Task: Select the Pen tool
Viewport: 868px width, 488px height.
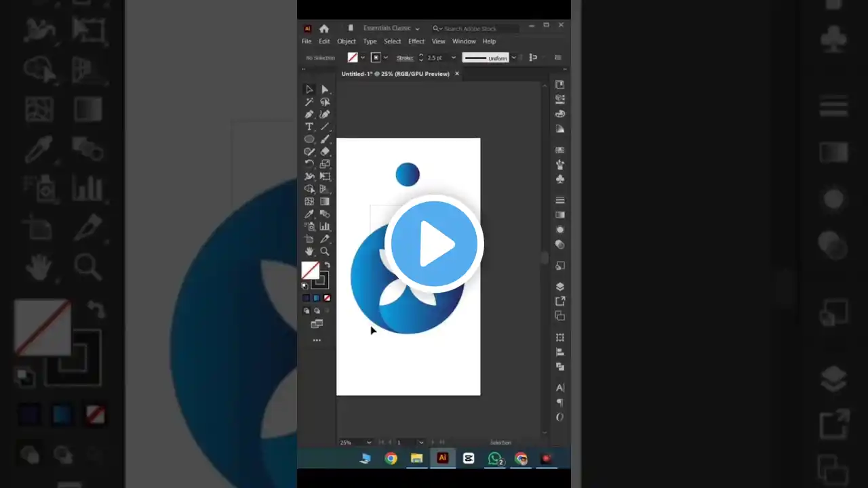Action: [x=309, y=115]
